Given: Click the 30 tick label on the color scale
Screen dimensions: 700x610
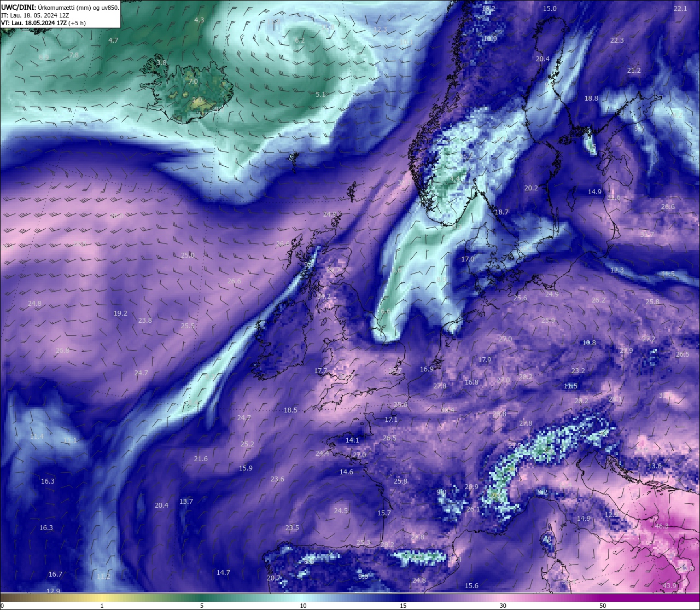Looking at the screenshot, I should click(x=503, y=606).
